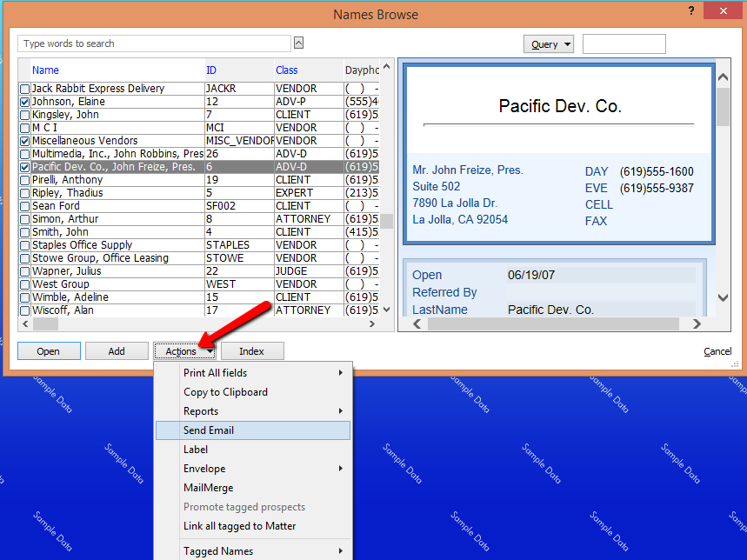Click the collapse search icon beside search box
Viewport: 747px width, 560px height.
tap(298, 43)
